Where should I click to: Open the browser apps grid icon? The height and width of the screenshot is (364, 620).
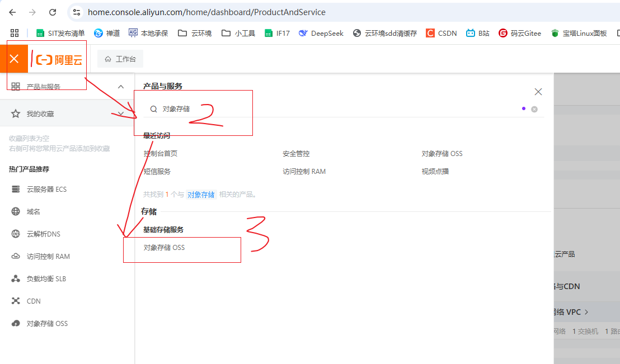(x=15, y=33)
